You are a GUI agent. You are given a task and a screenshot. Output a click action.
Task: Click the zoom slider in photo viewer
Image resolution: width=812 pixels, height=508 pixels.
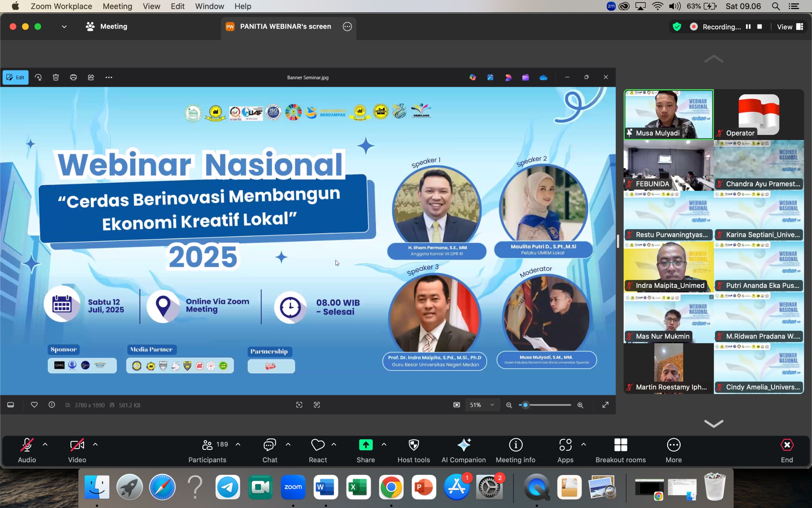pyautogui.click(x=545, y=405)
